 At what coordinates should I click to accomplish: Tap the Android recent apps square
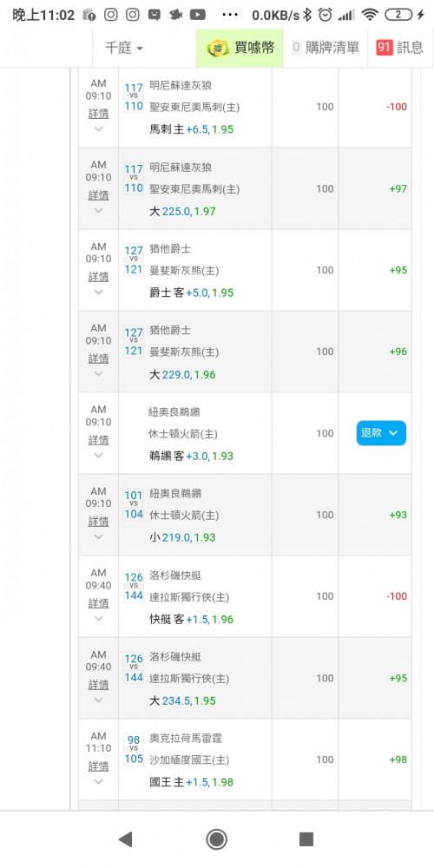(306, 839)
